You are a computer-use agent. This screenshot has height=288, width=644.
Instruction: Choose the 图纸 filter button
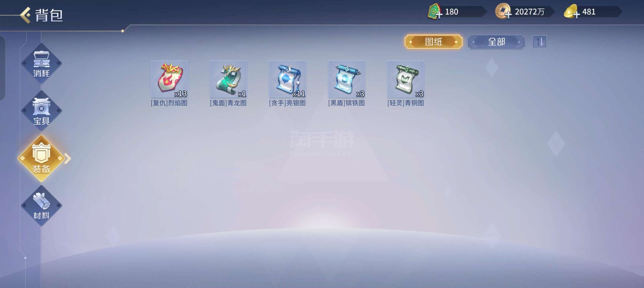point(433,42)
